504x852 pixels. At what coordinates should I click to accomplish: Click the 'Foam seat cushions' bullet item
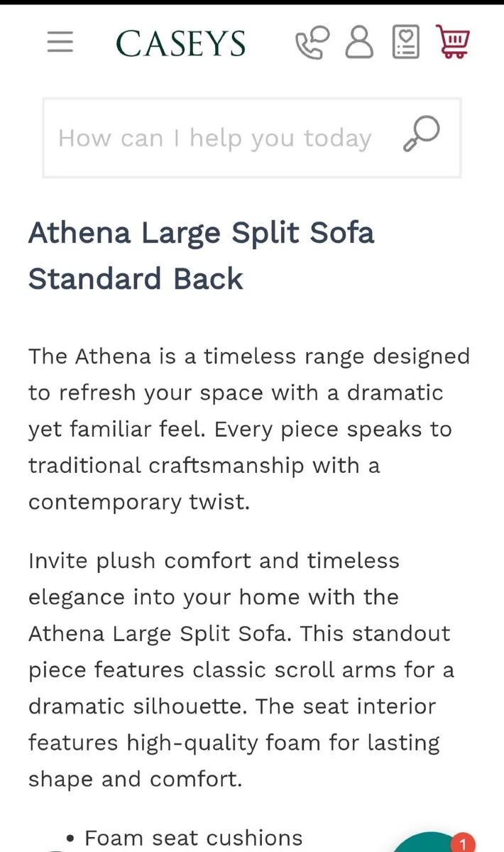(193, 838)
